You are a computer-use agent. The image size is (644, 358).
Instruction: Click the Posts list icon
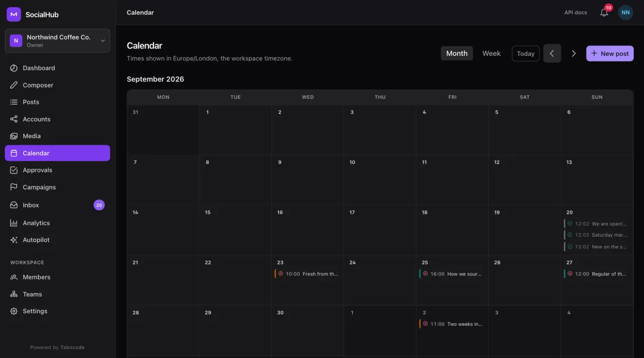click(14, 102)
